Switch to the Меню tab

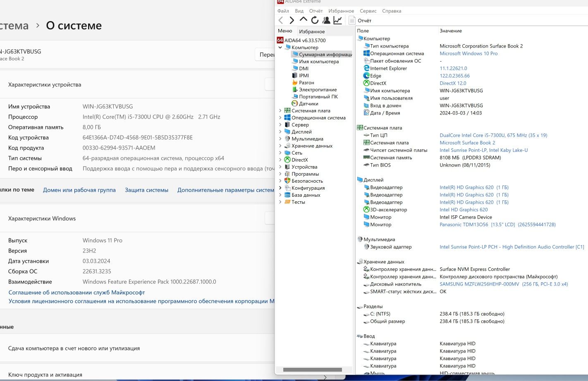click(285, 31)
